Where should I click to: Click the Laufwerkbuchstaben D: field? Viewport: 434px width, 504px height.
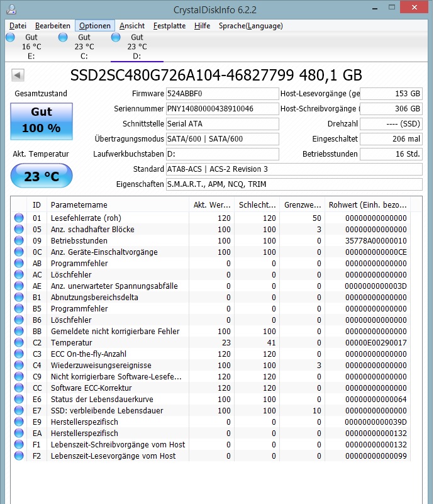pyautogui.click(x=222, y=154)
